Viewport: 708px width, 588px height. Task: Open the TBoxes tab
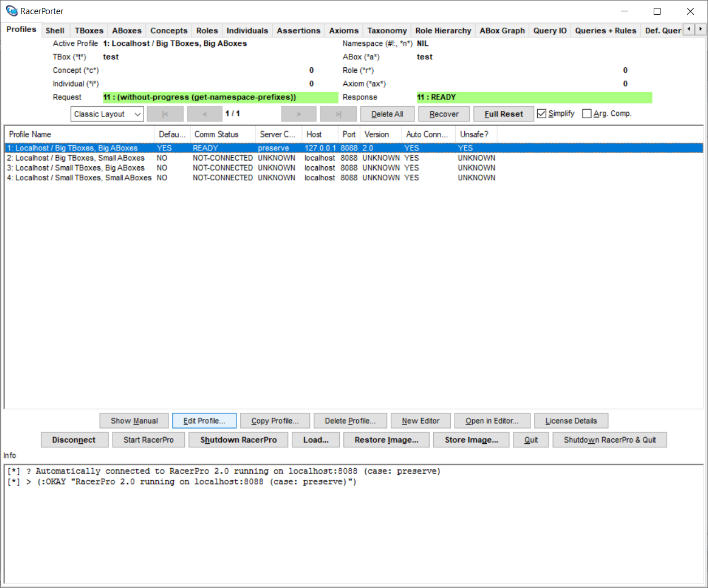tap(89, 31)
